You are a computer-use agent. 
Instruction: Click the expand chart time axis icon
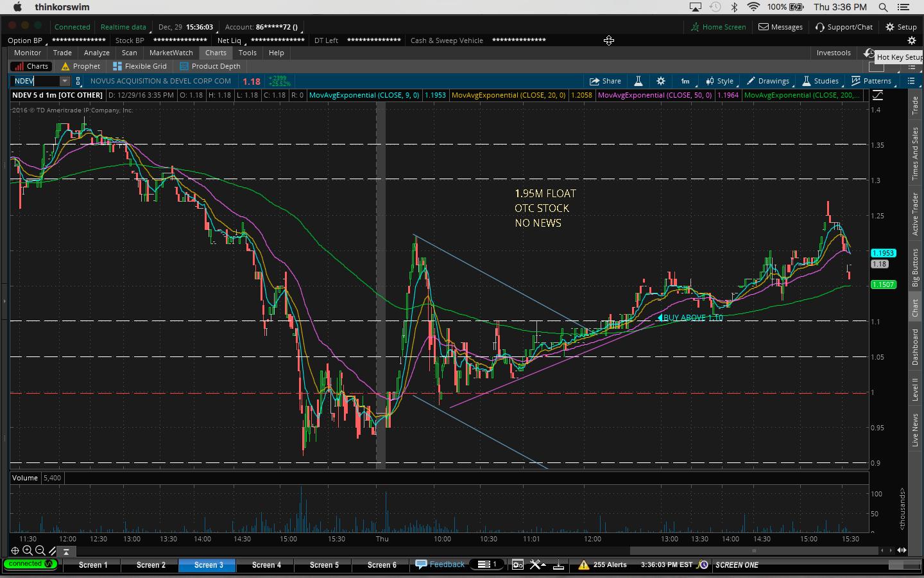902,550
